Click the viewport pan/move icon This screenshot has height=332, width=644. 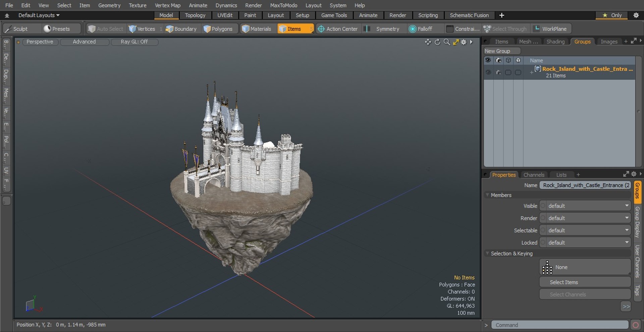[x=428, y=42]
